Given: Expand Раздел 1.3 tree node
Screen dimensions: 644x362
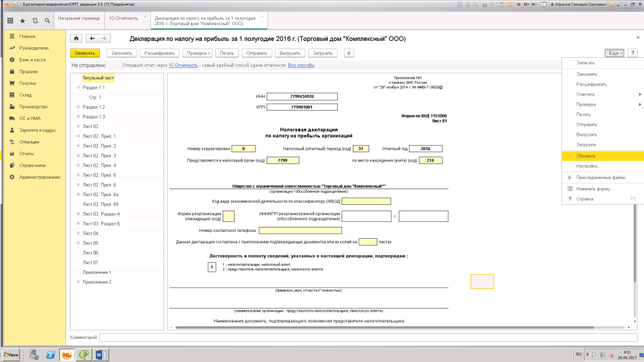Looking at the screenshot, I should tap(78, 116).
